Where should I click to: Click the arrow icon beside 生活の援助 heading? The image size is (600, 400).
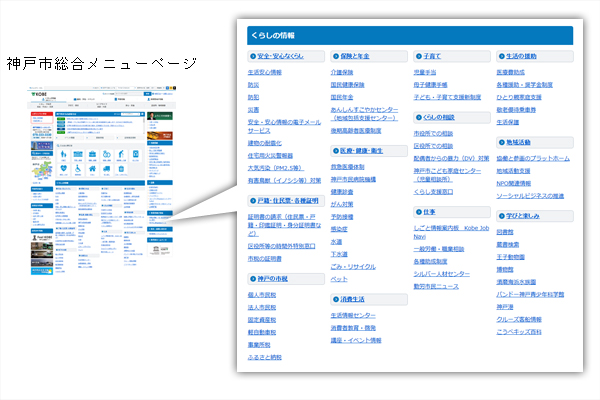502,56
